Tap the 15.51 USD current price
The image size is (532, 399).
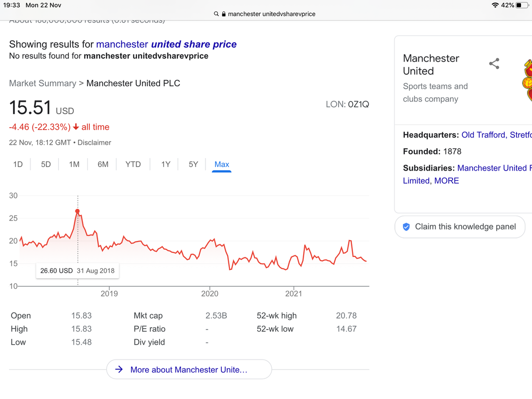(41, 108)
